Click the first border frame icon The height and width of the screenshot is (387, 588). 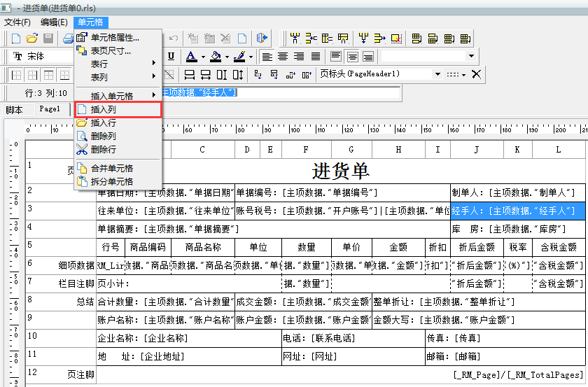click(x=16, y=75)
